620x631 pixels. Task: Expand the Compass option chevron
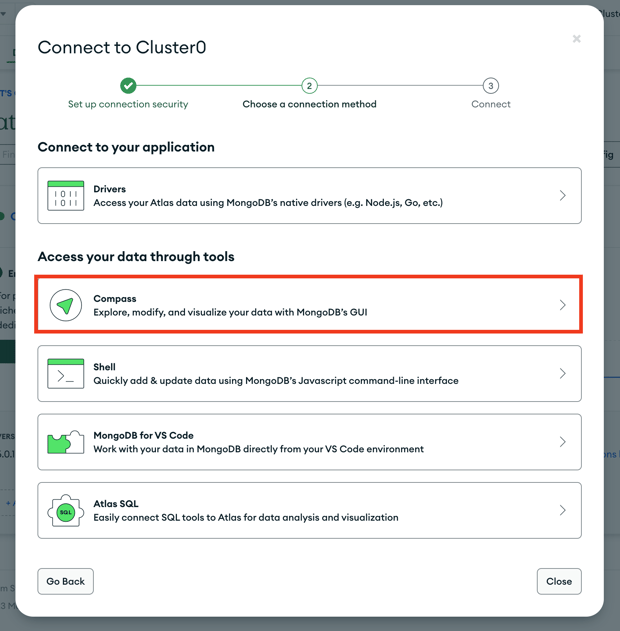(x=562, y=305)
